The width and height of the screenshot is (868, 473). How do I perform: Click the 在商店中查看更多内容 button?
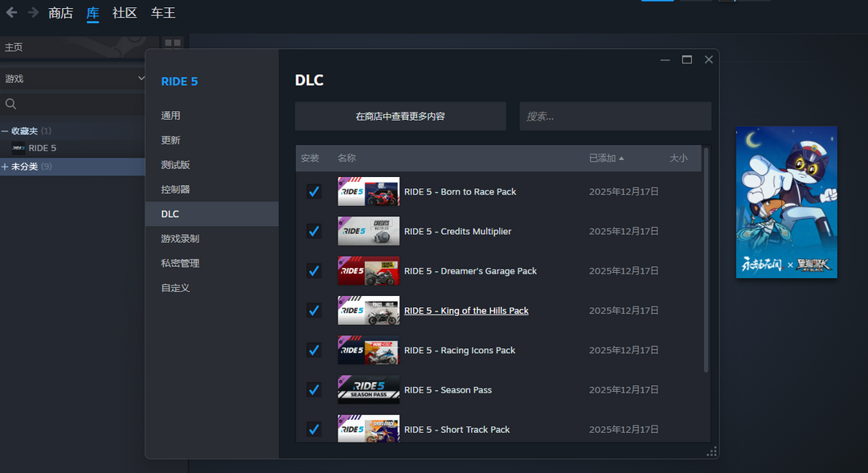(x=400, y=116)
